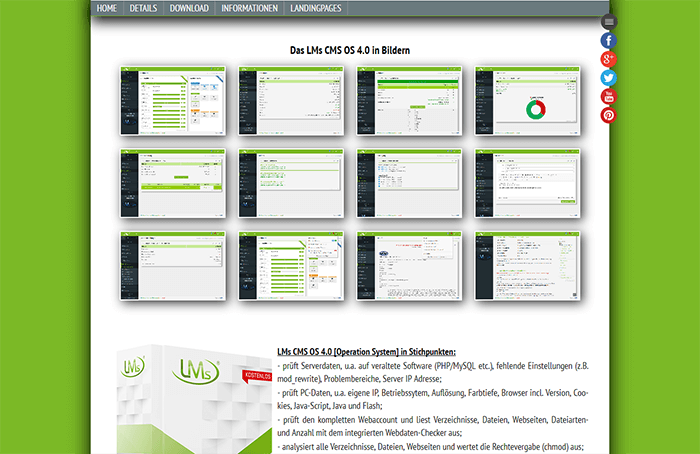Open third-row thumbnail with red text and badge

[x=409, y=266]
